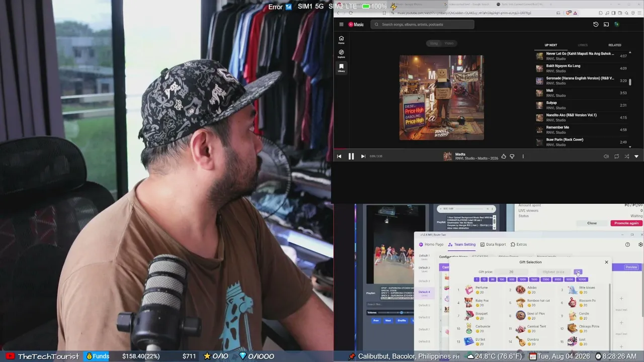Select the 10000 gift price preset
This screenshot has height=362, width=644.
pyautogui.click(x=582, y=280)
